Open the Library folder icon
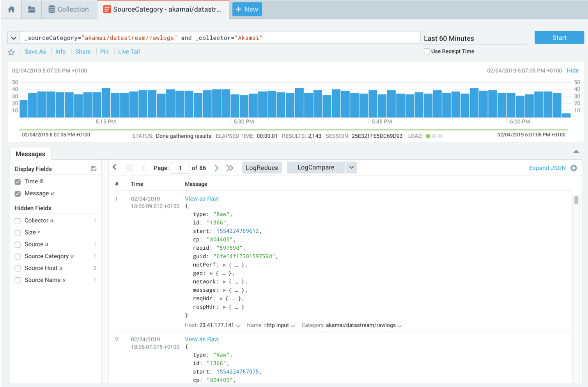This screenshot has height=387, width=588. (32, 9)
